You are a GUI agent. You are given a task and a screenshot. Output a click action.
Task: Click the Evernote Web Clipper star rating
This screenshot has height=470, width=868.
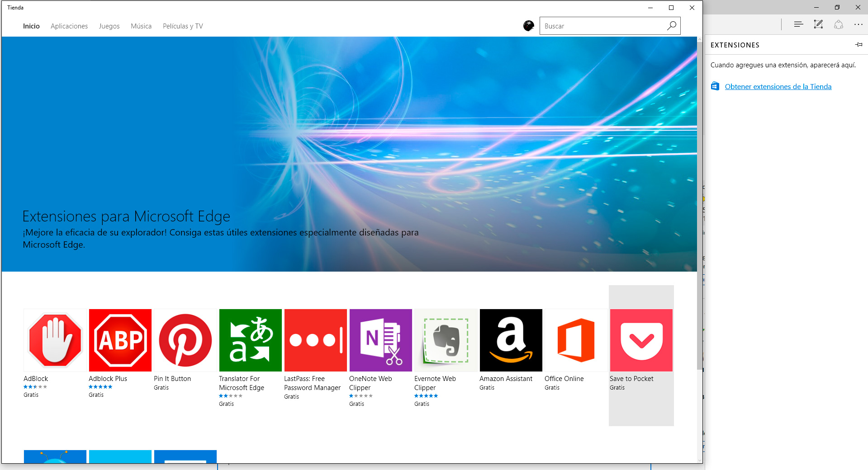pos(426,396)
